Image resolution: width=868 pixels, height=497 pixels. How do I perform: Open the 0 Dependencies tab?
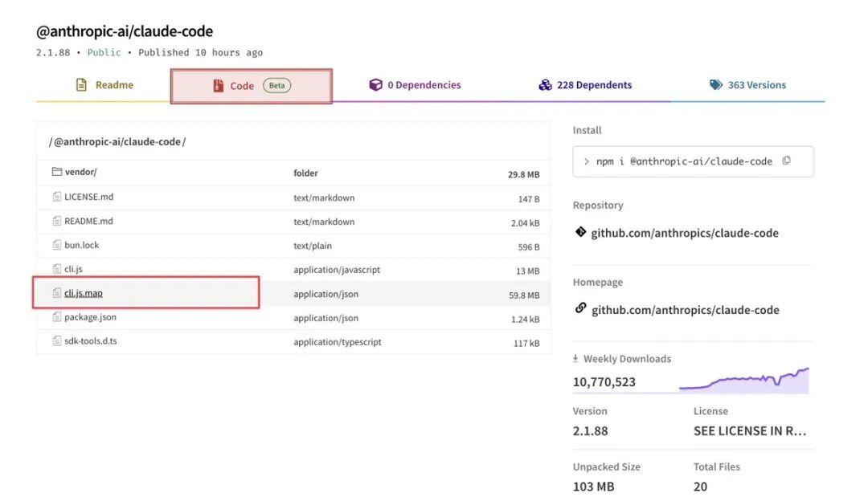coord(415,85)
